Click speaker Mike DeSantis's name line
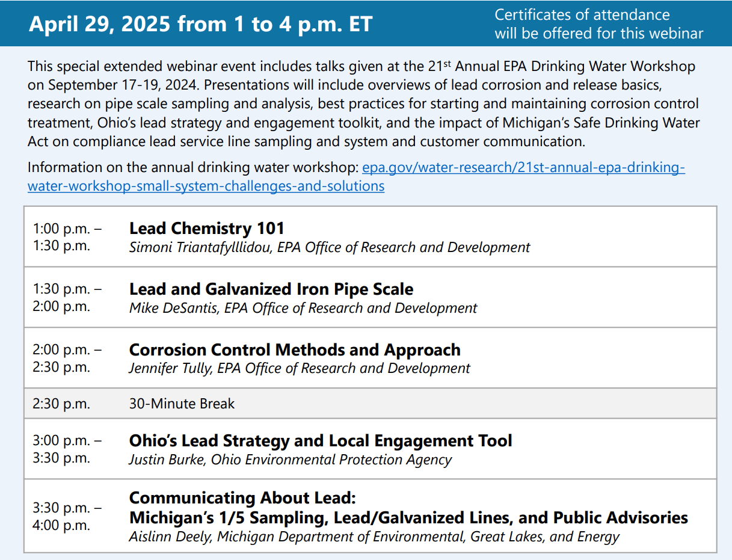 click(303, 308)
